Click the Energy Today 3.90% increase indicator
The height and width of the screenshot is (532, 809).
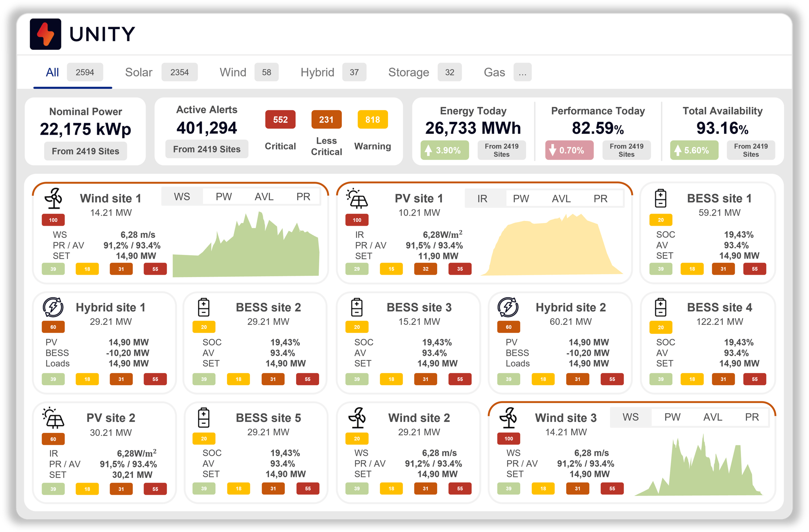(x=444, y=150)
